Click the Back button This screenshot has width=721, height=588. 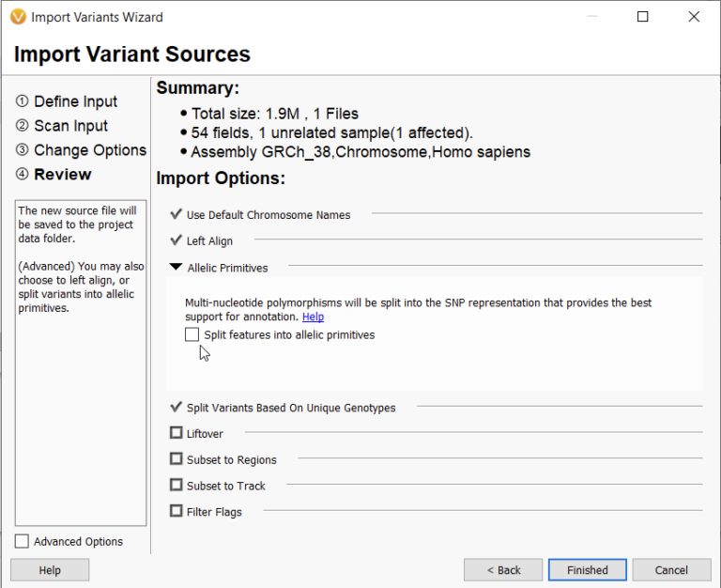tap(503, 570)
